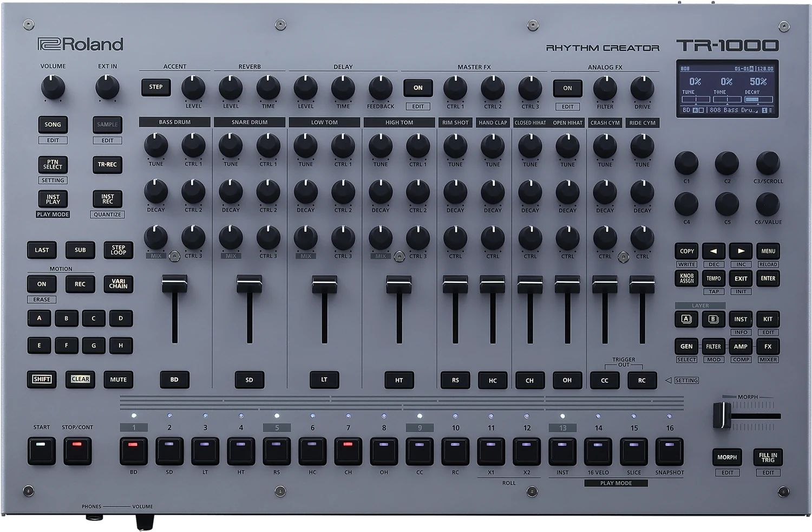Click the MORPH button

pos(727,457)
